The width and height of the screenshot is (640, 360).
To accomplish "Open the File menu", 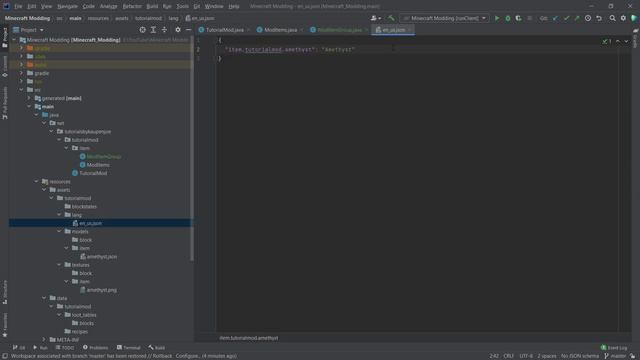I will (x=18, y=7).
